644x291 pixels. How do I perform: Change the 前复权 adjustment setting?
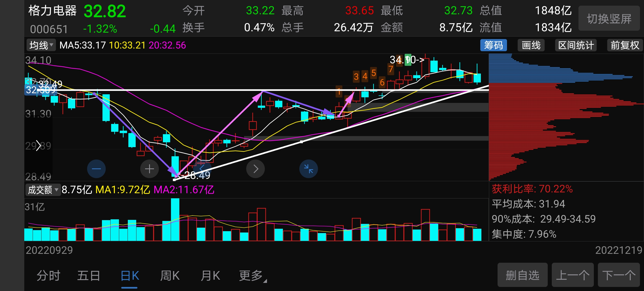click(x=625, y=45)
